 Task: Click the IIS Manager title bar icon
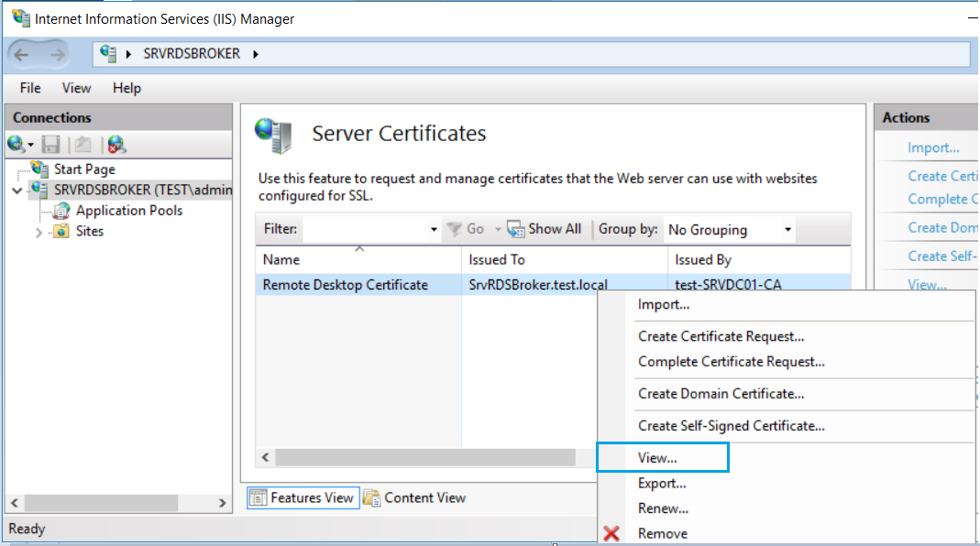(21, 18)
